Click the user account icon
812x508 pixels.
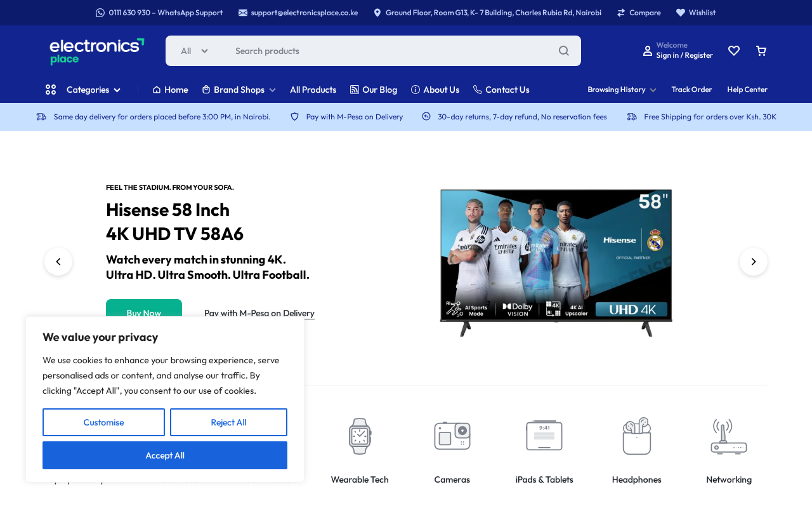tap(648, 51)
